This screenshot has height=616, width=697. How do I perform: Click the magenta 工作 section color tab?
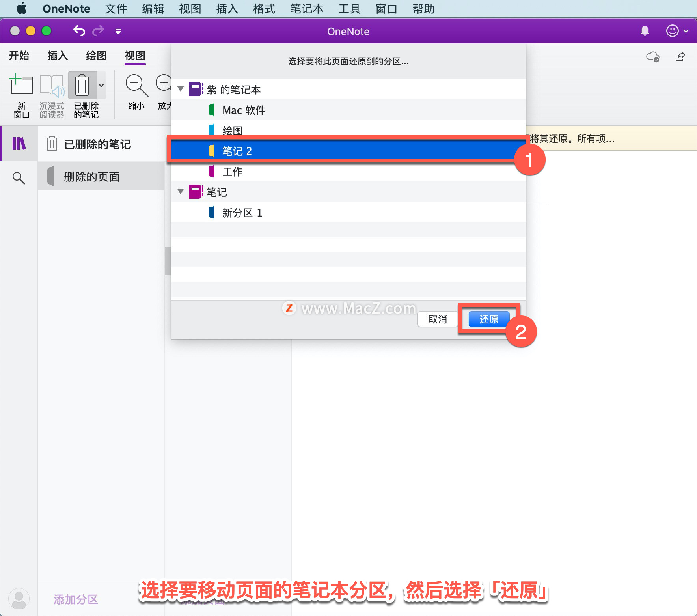(212, 171)
